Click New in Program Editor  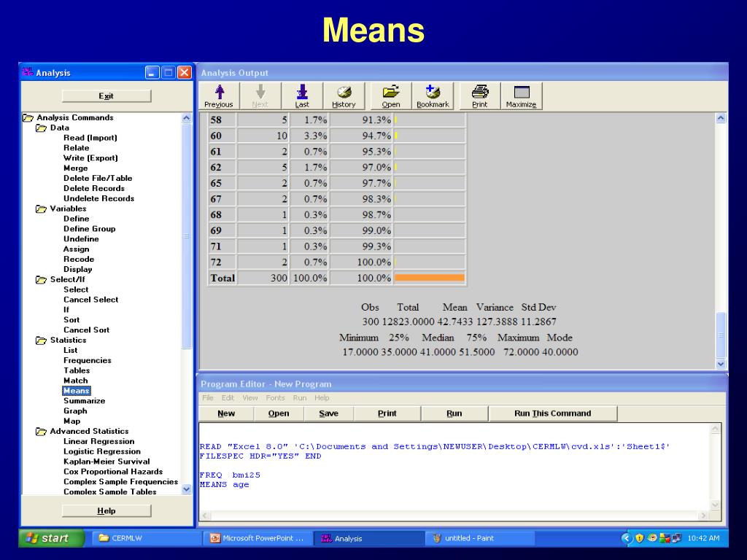[226, 413]
